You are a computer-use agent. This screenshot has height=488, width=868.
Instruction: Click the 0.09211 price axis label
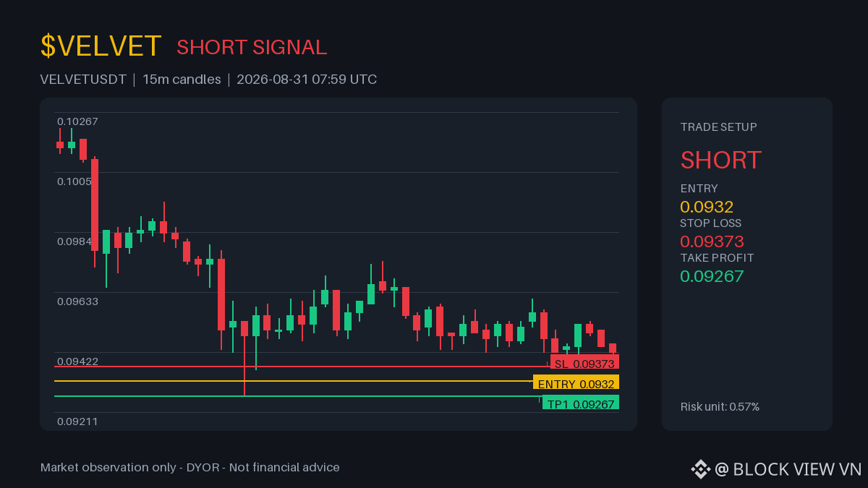77,421
